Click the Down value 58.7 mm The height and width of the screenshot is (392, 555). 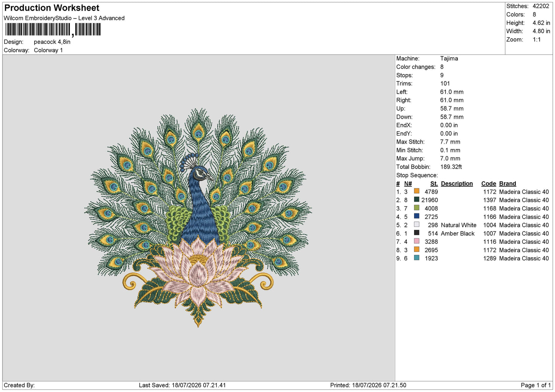452,117
